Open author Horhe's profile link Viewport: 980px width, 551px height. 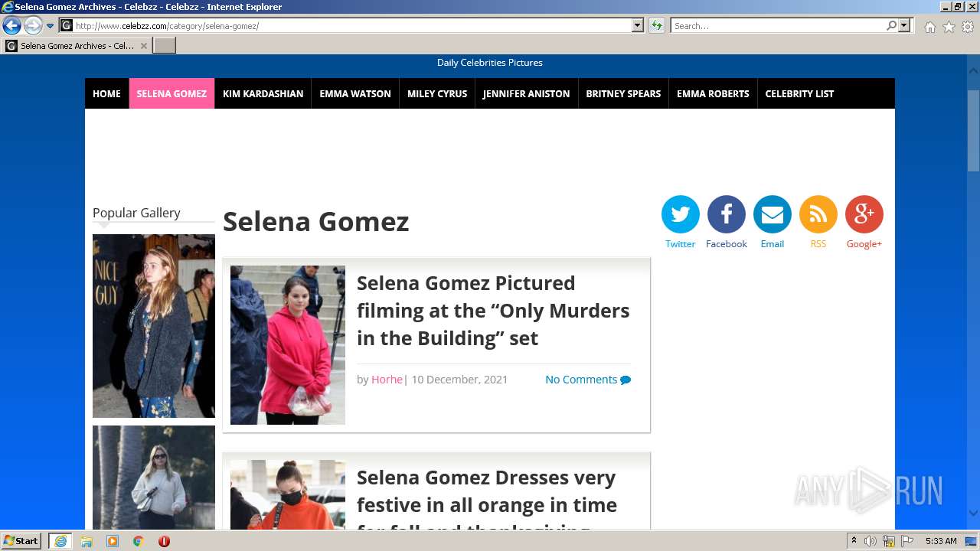tap(387, 380)
